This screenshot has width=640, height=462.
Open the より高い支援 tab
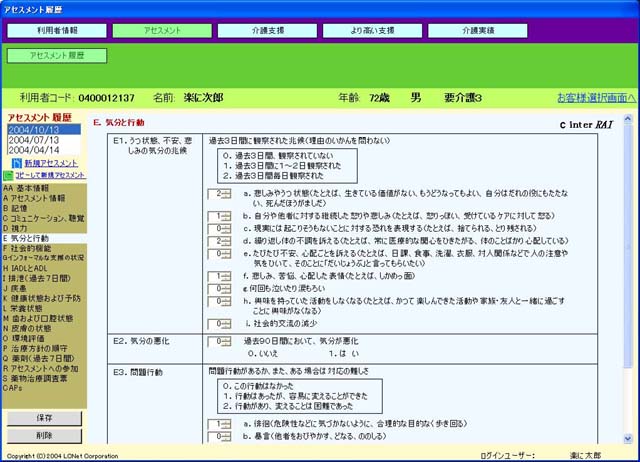pyautogui.click(x=371, y=30)
